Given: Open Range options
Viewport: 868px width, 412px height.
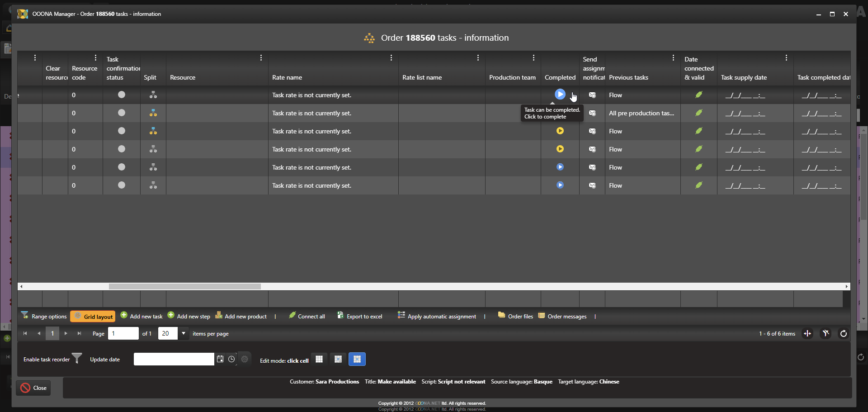Looking at the screenshot, I should pyautogui.click(x=44, y=317).
